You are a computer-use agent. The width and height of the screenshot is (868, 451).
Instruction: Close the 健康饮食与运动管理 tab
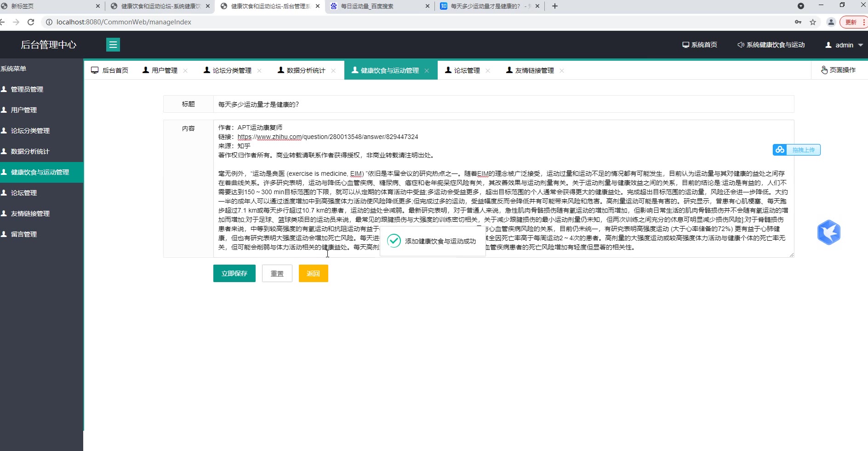click(x=427, y=70)
